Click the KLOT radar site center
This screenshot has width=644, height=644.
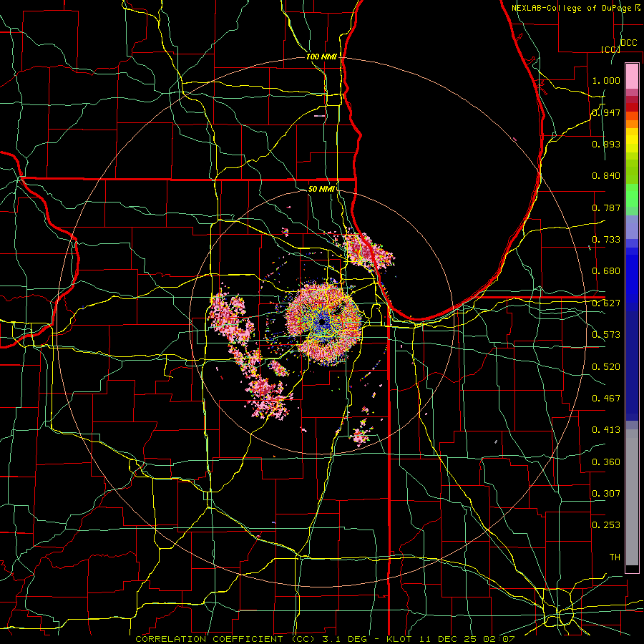pos(323,323)
